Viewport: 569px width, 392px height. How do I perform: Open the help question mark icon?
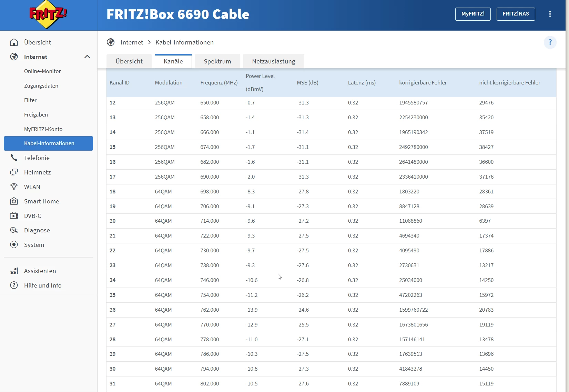coord(550,42)
